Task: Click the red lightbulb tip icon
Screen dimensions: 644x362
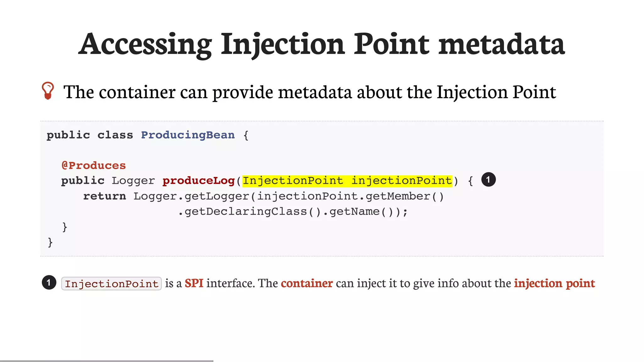Action: pyautogui.click(x=48, y=91)
